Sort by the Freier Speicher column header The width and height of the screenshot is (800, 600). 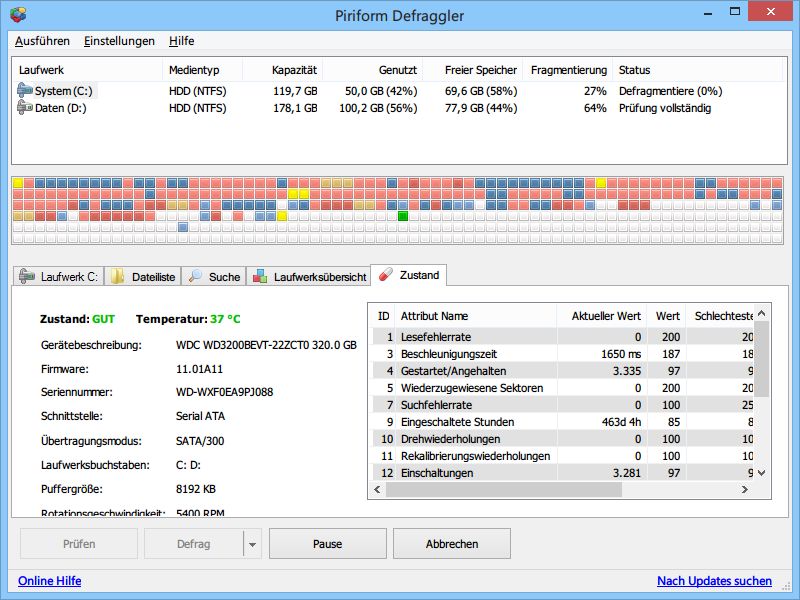(473, 70)
